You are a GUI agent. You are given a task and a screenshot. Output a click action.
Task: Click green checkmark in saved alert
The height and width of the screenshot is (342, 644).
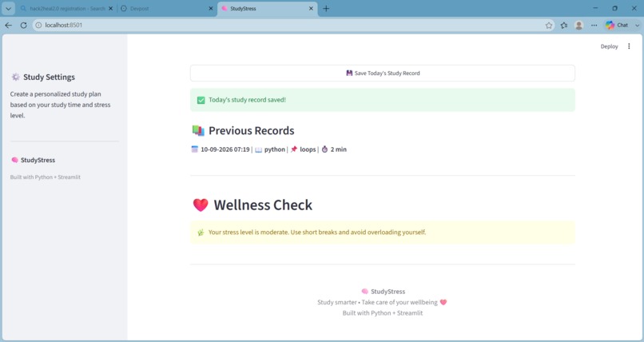pyautogui.click(x=201, y=100)
